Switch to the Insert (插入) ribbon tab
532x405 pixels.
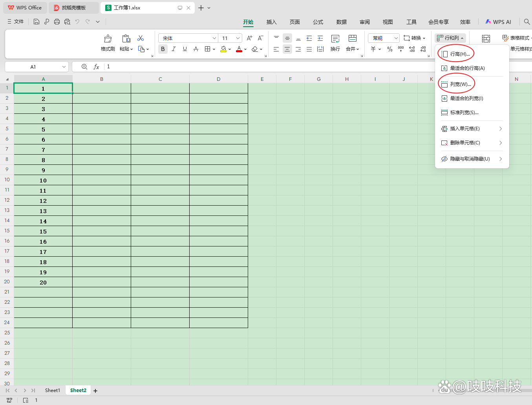271,22
